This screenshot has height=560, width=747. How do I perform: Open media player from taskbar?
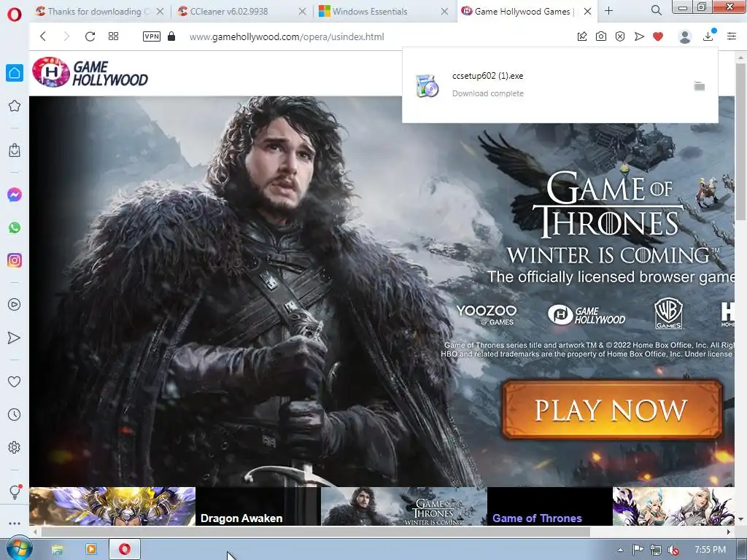[90, 550]
